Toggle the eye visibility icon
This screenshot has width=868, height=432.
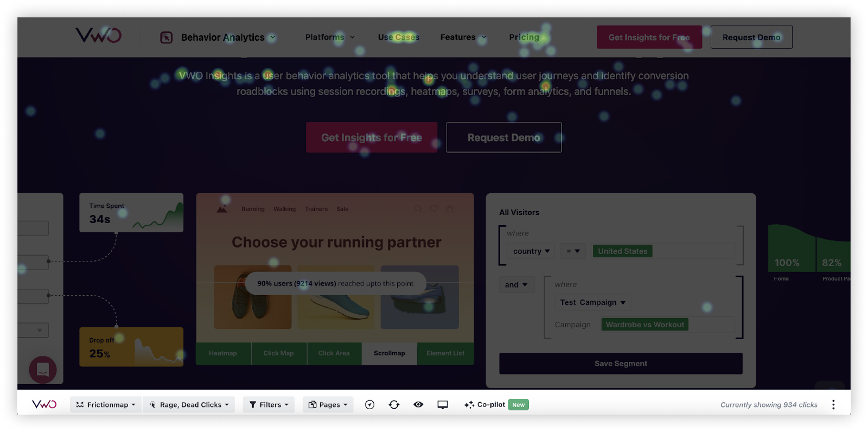(x=418, y=405)
